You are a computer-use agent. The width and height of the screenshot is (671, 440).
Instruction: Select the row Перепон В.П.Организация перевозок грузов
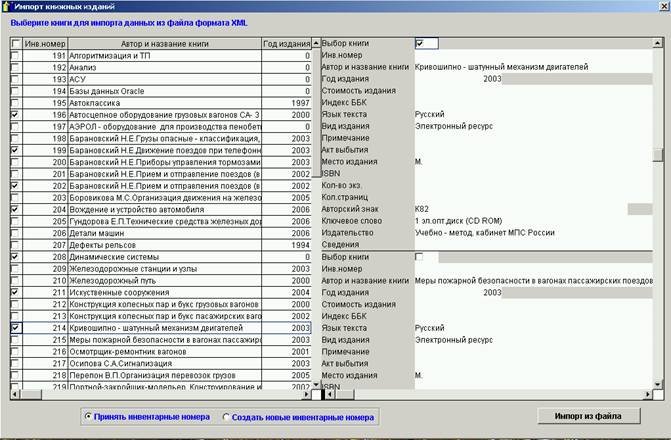point(161,375)
